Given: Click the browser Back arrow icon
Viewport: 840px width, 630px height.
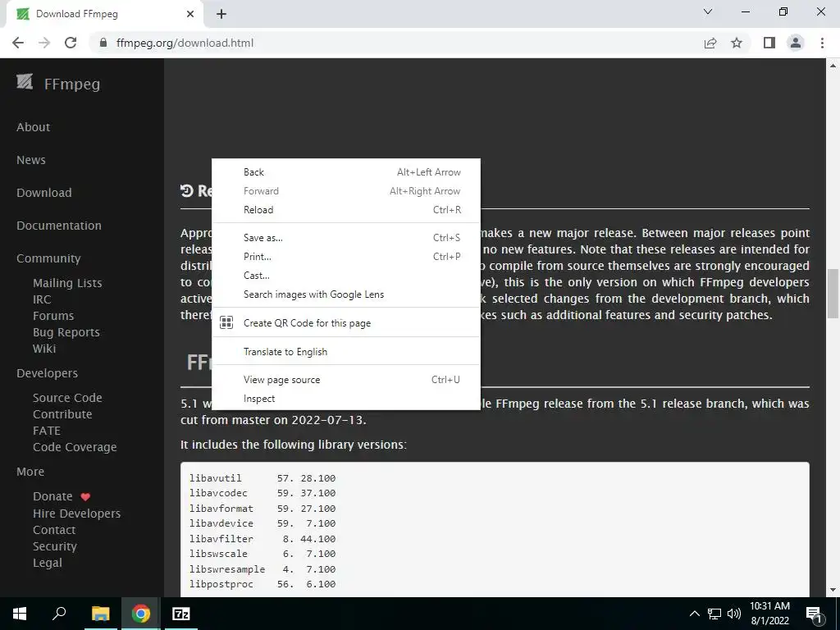Looking at the screenshot, I should [18, 43].
